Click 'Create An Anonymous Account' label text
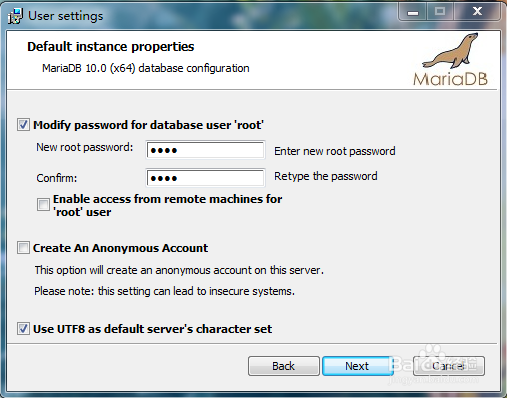The width and height of the screenshot is (507, 398). [x=120, y=248]
